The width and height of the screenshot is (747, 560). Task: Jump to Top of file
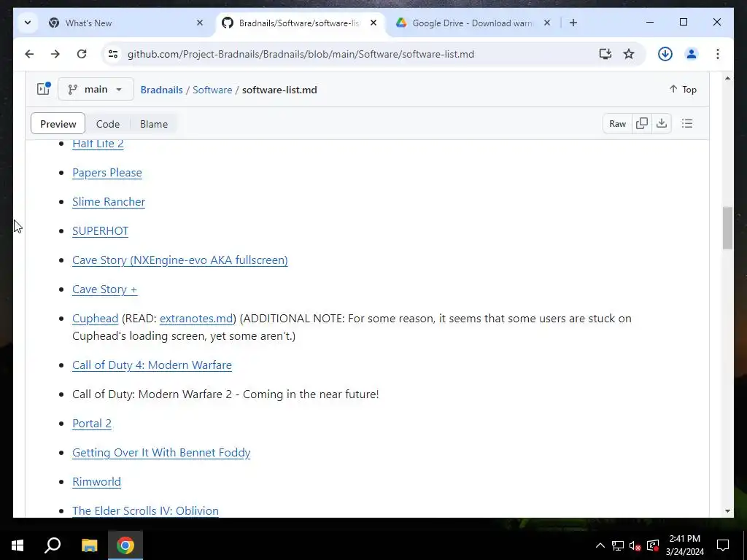pyautogui.click(x=683, y=89)
